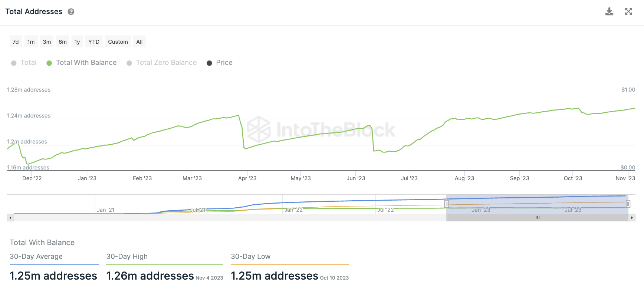This screenshot has width=644, height=290.
Task: Hide the Total With Balance series
Action: click(82, 63)
